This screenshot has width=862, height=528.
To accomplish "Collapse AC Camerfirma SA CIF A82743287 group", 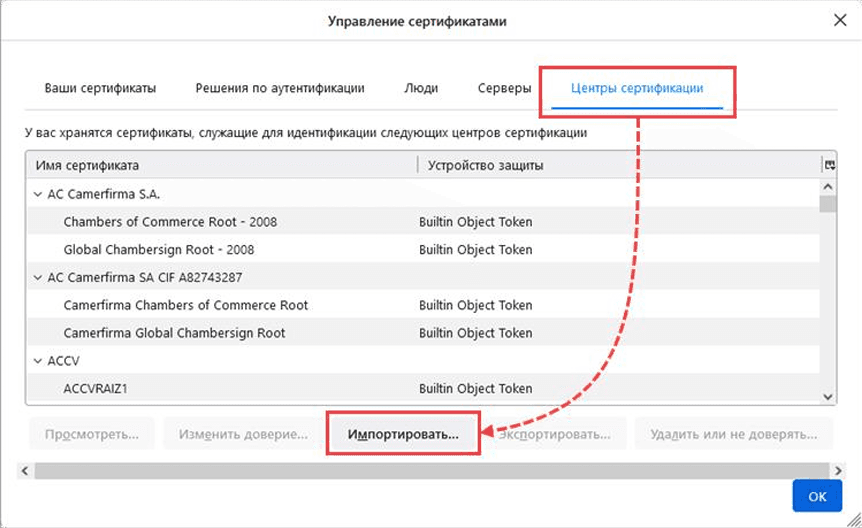I will (38, 277).
